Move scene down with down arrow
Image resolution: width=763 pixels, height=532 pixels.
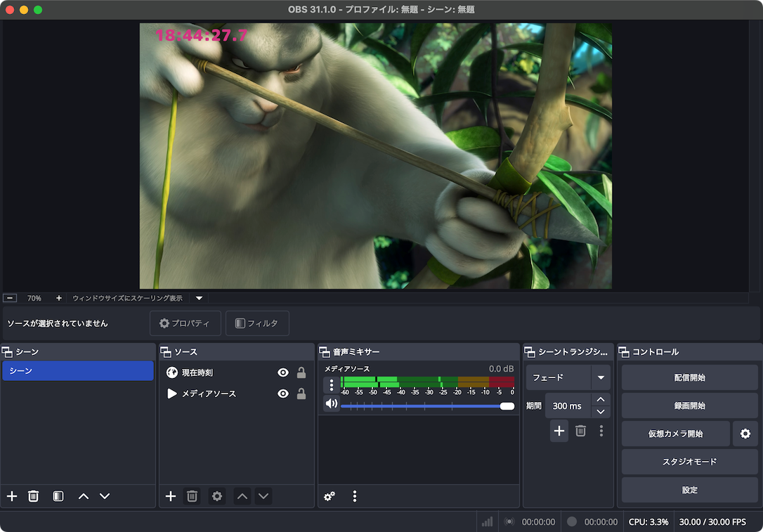click(105, 496)
